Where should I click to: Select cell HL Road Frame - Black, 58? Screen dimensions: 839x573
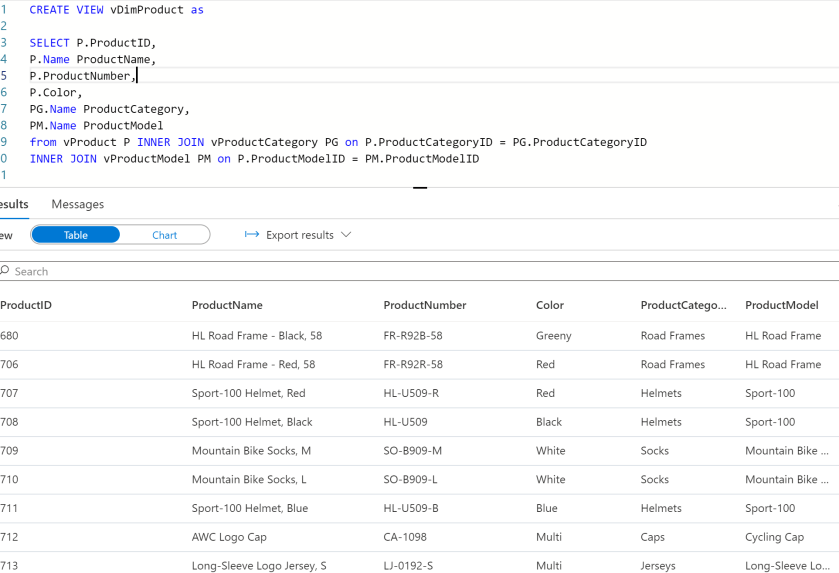click(x=257, y=335)
